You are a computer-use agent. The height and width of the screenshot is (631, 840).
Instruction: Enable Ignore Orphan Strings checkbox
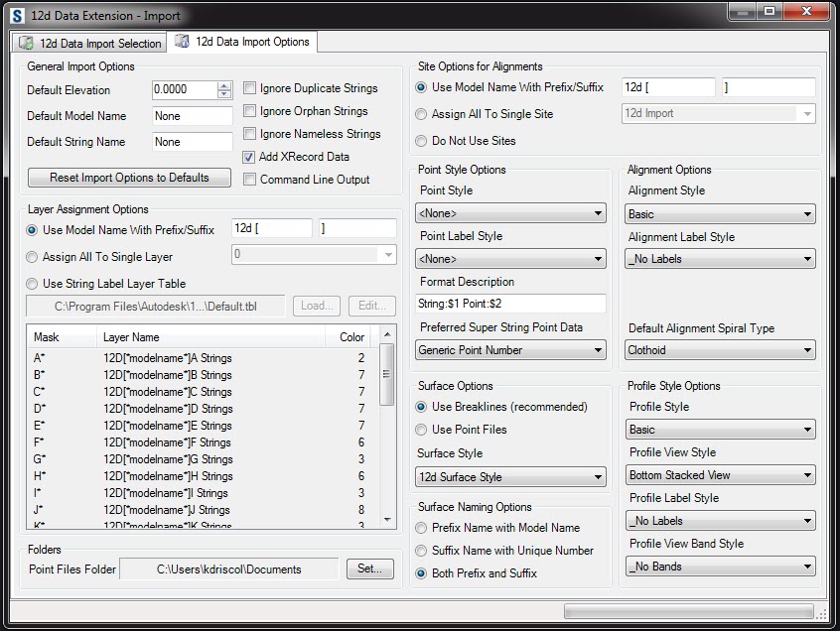[x=249, y=111]
